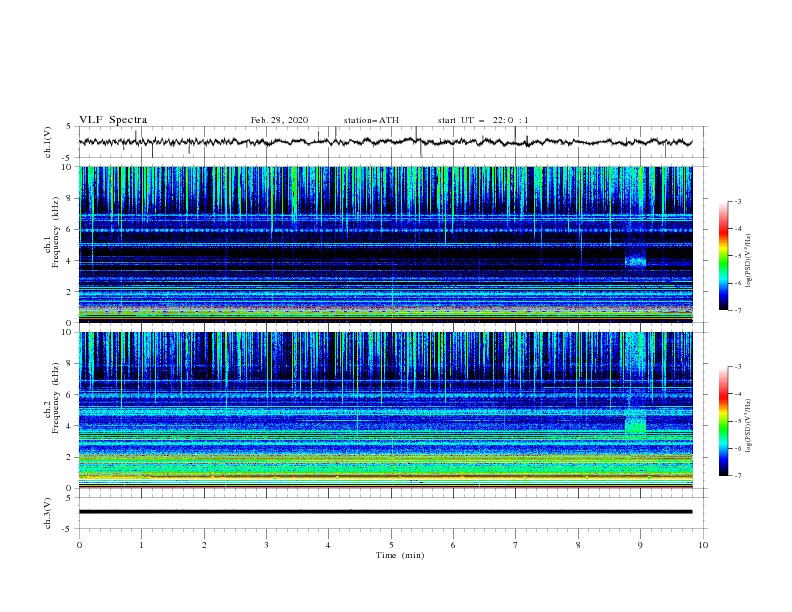
Task: Click the 4 kHz noise burst near minute 9 in ch.2
Action: [x=635, y=423]
